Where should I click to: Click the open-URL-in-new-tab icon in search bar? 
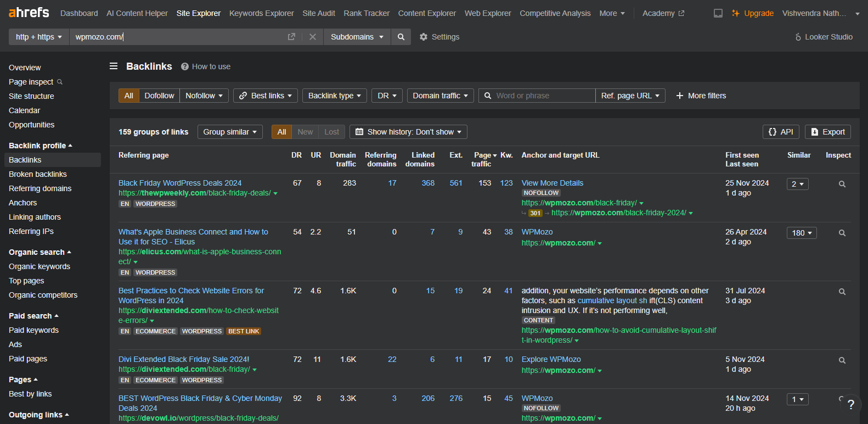[291, 37]
